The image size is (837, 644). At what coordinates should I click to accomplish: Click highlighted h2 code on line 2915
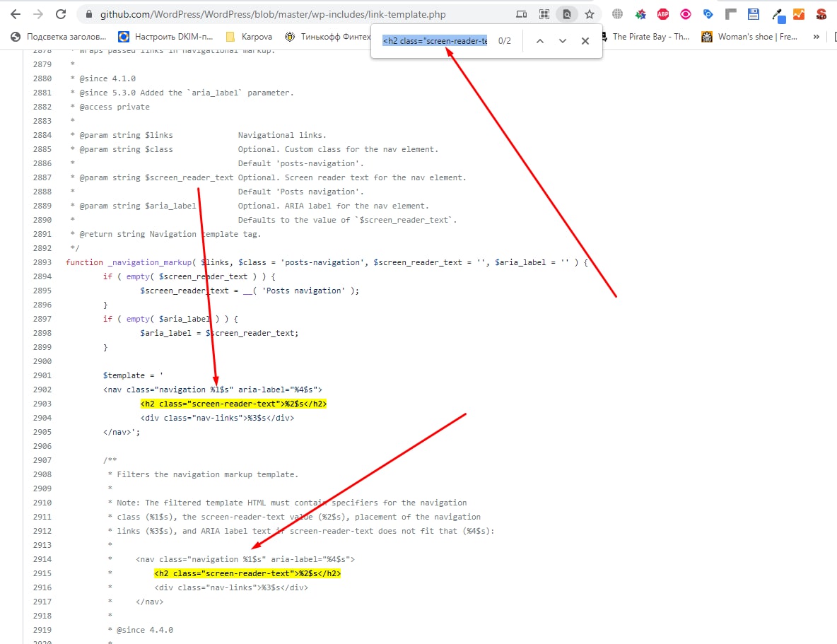click(247, 573)
